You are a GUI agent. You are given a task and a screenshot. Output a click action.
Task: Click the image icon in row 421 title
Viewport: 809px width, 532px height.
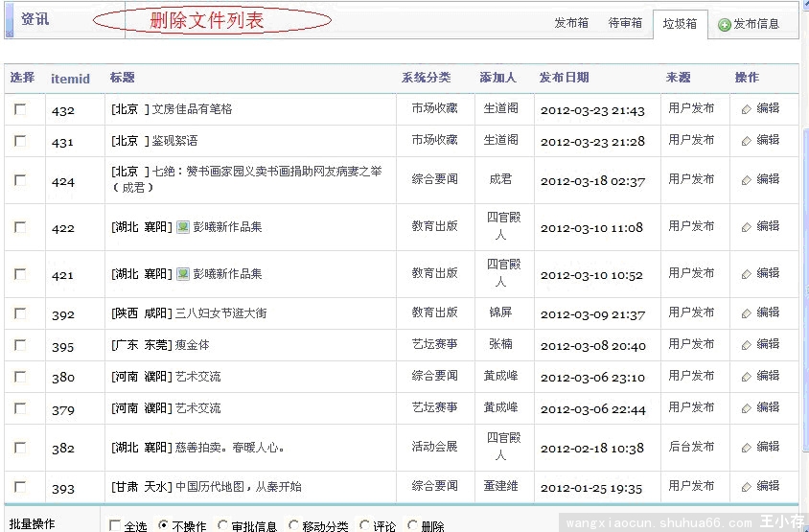pyautogui.click(x=183, y=274)
